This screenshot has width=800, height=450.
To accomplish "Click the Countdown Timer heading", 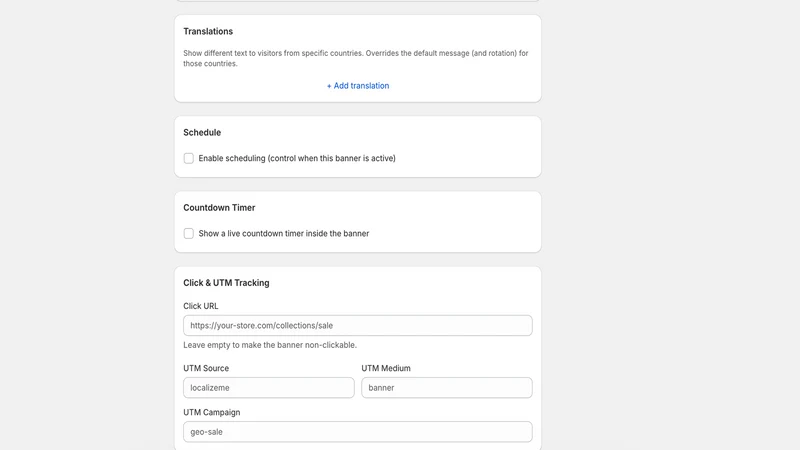I will coord(219,208).
